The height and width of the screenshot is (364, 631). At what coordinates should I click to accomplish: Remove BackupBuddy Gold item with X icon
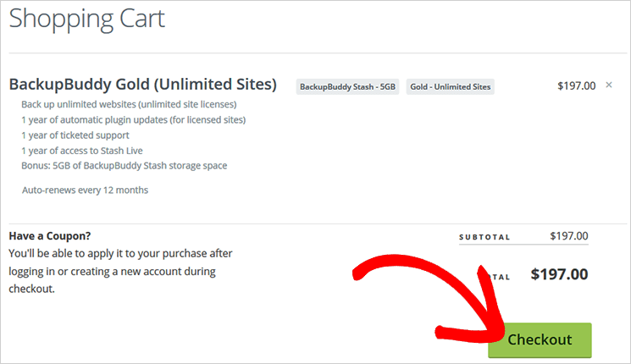[609, 85]
